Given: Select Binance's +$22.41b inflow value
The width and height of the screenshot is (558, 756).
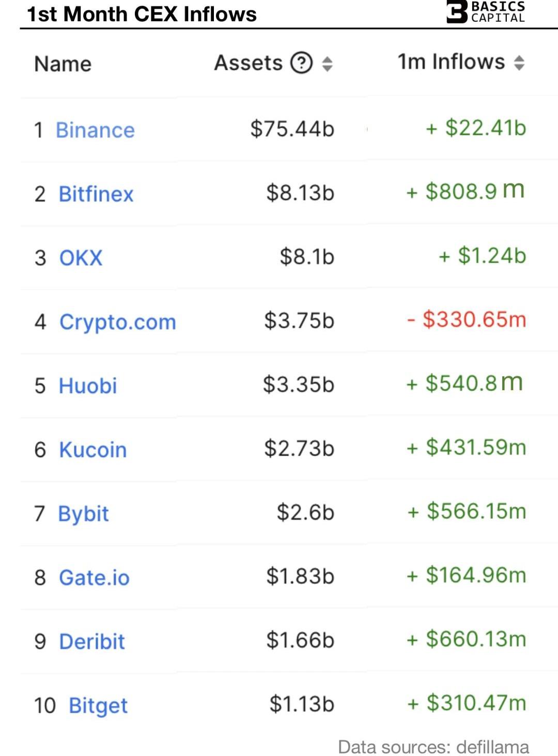Looking at the screenshot, I should [x=476, y=128].
